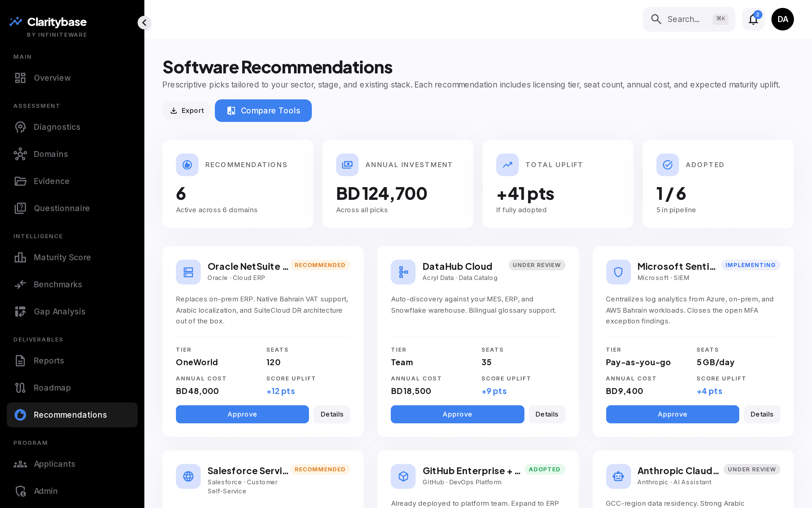Click the BD 18,500 annual cost value

[411, 391]
